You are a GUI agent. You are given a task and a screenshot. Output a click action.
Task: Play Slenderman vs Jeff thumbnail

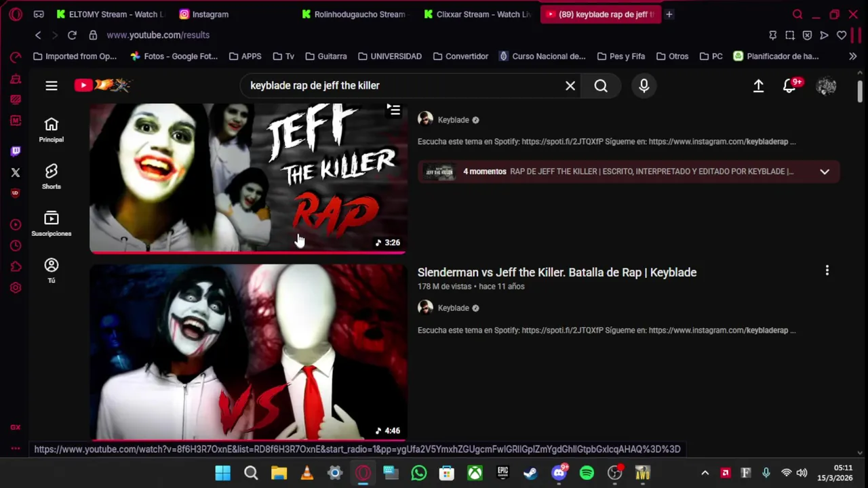click(x=248, y=352)
